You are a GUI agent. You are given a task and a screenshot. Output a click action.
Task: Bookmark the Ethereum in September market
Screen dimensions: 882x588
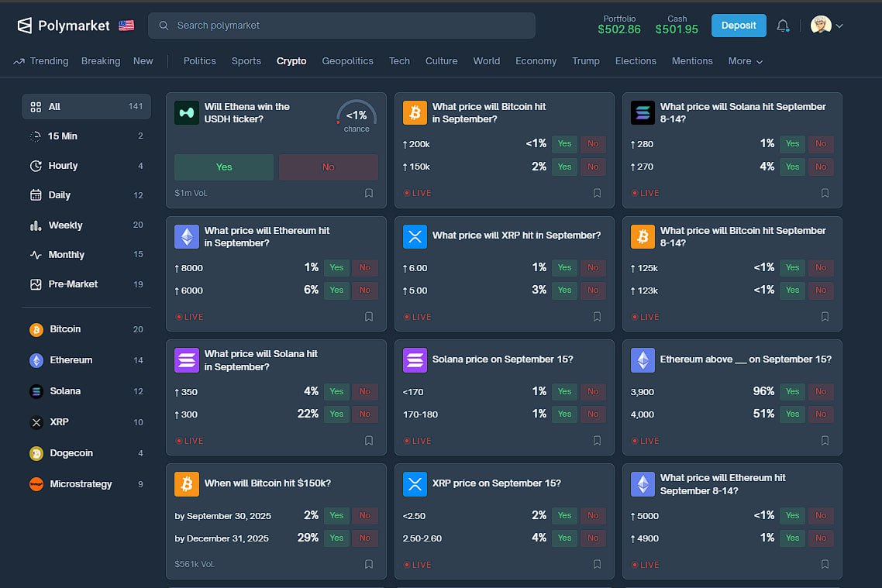(369, 317)
